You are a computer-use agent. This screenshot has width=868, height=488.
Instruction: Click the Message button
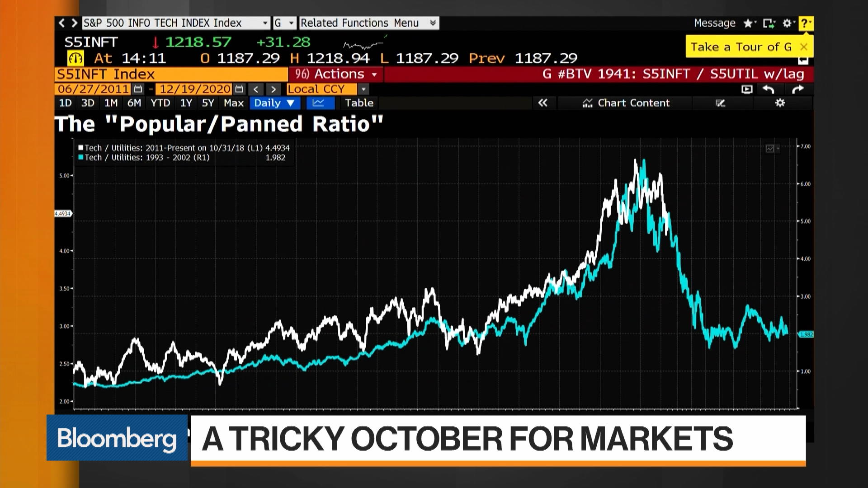pyautogui.click(x=715, y=23)
